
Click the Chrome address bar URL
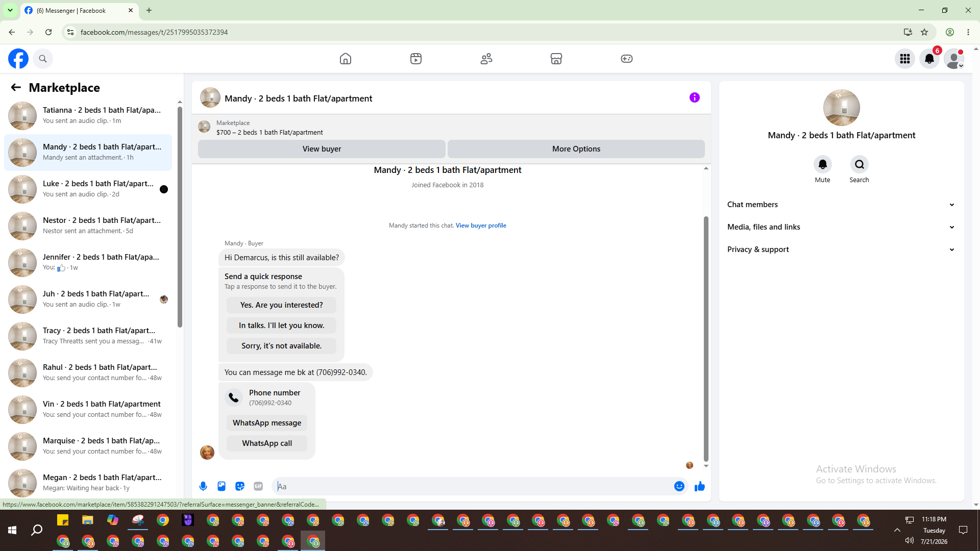click(154, 32)
